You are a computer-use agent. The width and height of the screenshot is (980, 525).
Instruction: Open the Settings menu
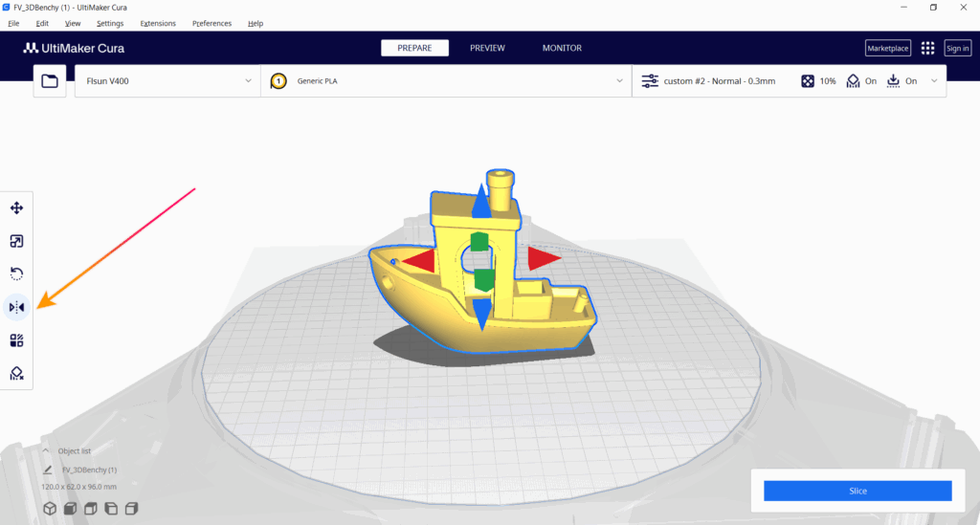pyautogui.click(x=110, y=24)
